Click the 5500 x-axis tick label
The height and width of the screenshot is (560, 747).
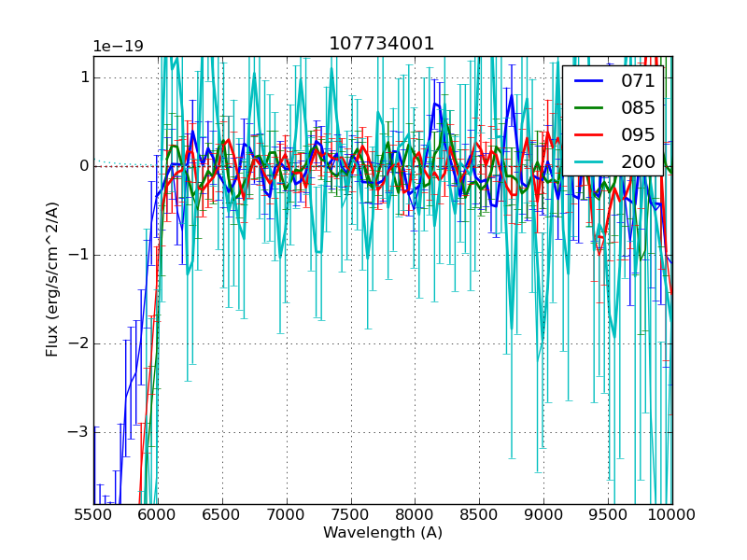tap(93, 514)
